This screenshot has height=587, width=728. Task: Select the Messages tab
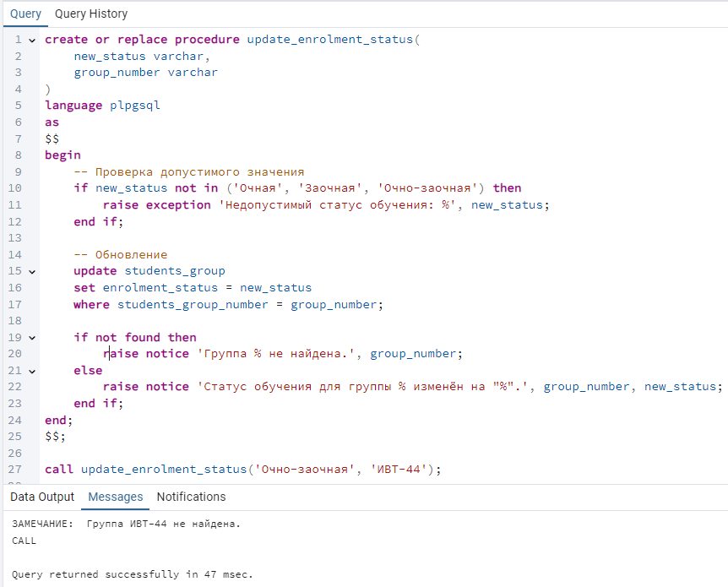[115, 497]
